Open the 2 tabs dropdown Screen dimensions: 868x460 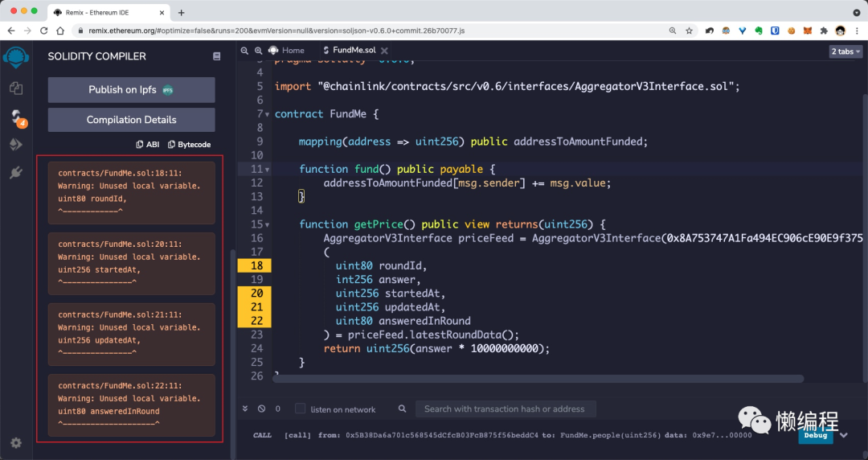tap(845, 51)
